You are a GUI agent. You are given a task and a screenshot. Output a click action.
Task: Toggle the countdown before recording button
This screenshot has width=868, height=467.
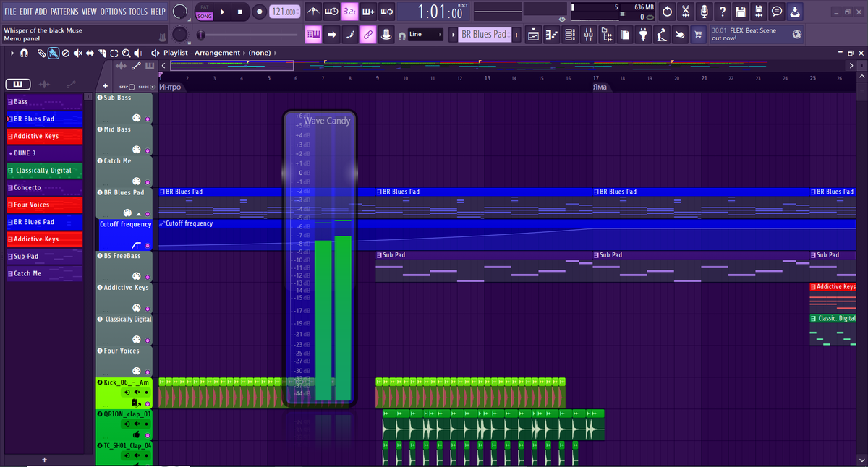(x=349, y=12)
